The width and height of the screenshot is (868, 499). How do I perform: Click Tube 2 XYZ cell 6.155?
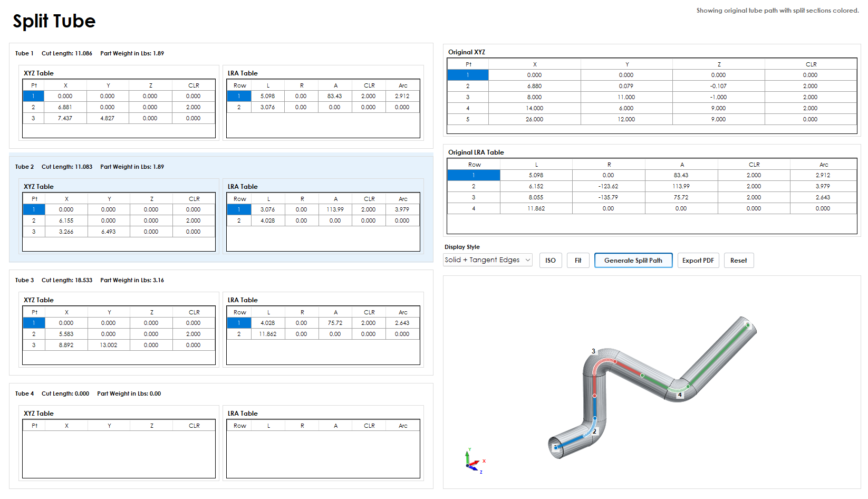(x=66, y=220)
